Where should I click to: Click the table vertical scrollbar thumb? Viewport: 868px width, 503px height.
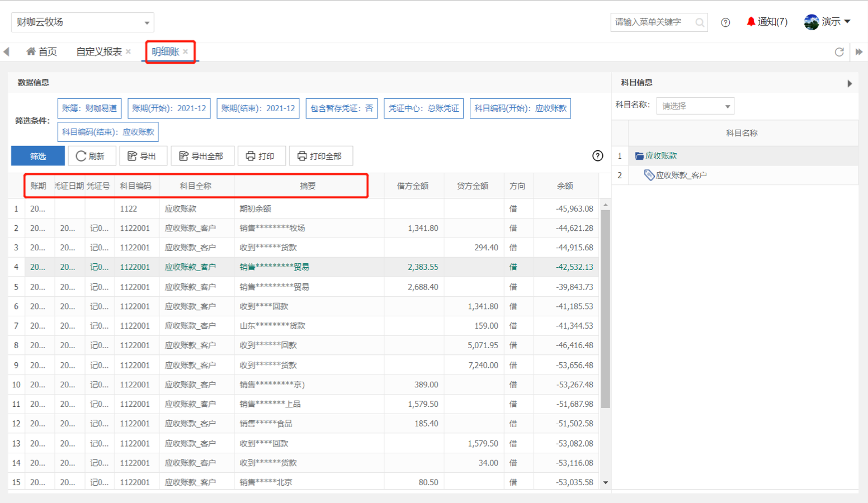tap(605, 307)
